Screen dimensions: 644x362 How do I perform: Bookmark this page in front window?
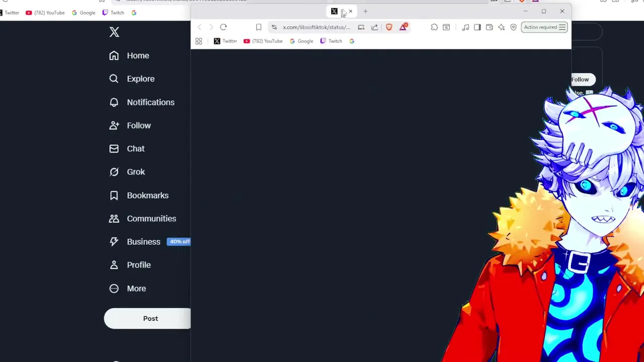259,27
